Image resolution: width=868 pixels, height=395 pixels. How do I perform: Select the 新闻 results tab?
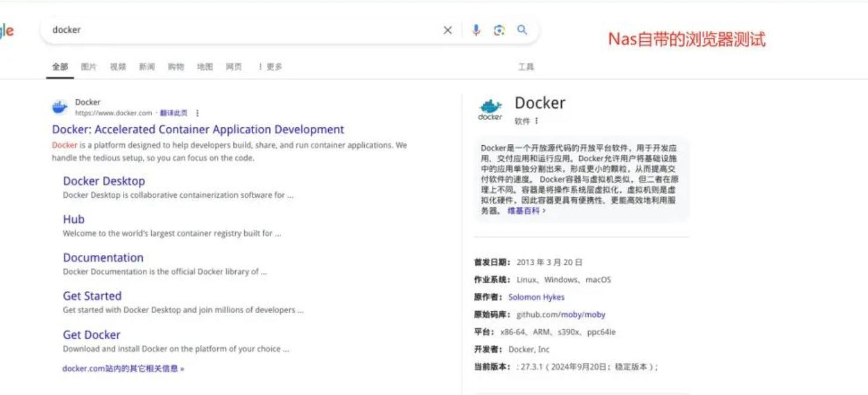click(x=147, y=67)
